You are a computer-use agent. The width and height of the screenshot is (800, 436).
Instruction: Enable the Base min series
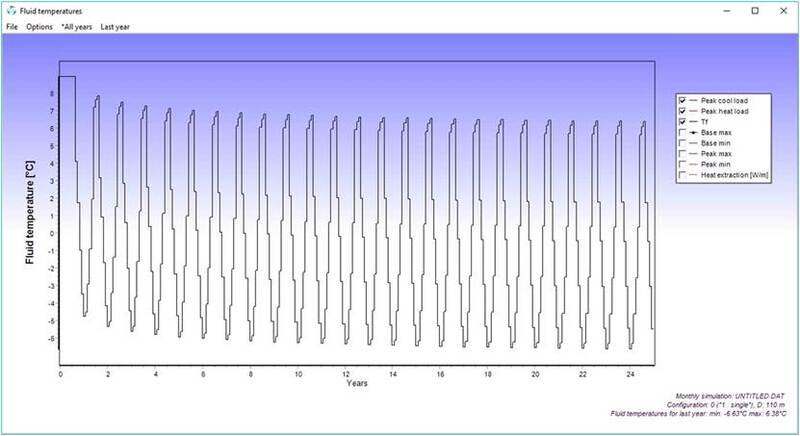(x=682, y=144)
